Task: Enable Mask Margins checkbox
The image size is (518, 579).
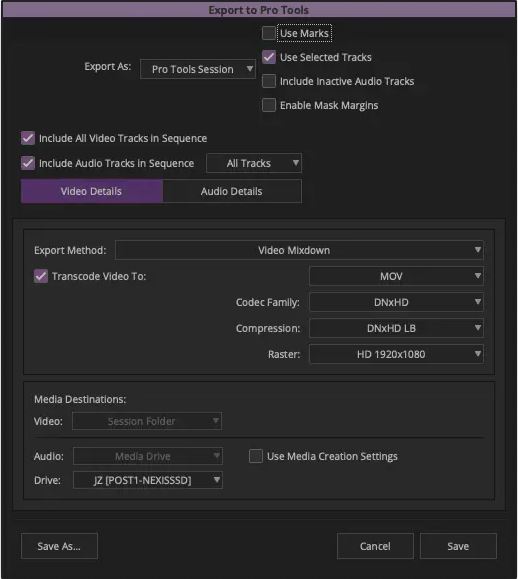Action: (269, 105)
